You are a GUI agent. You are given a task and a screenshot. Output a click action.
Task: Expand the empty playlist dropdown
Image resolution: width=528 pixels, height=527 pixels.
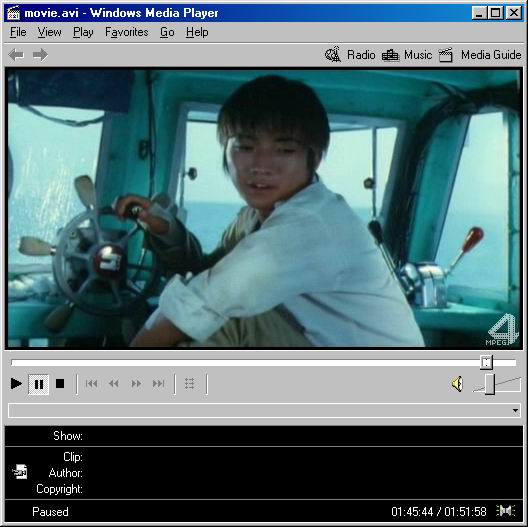click(264, 410)
